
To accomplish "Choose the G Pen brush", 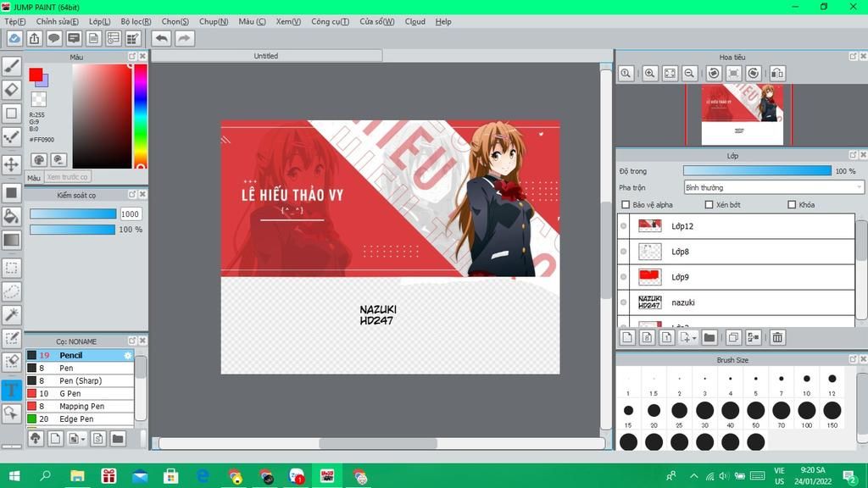I will tap(81, 393).
